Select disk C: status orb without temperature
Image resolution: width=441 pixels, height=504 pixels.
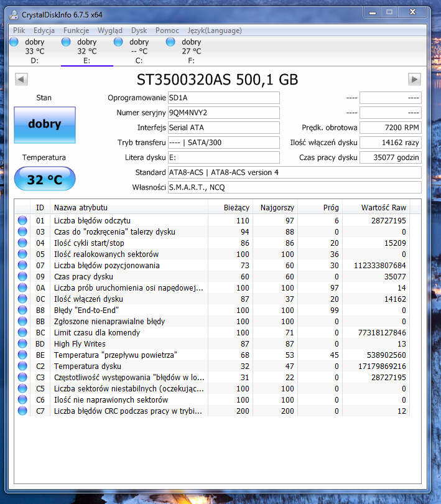click(x=118, y=42)
